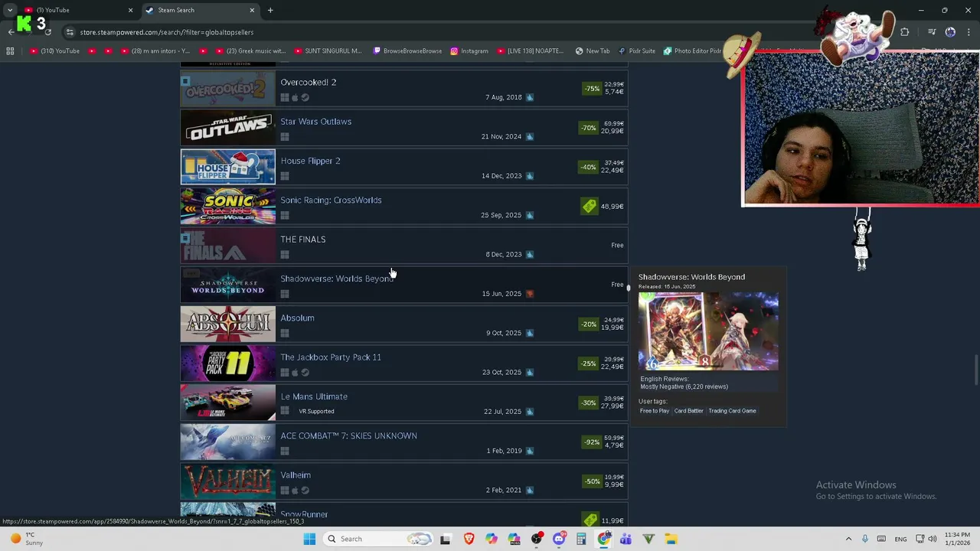Screen dimensions: 980x551
Task: Open the Pixlr Suite bookmark
Action: (636, 51)
